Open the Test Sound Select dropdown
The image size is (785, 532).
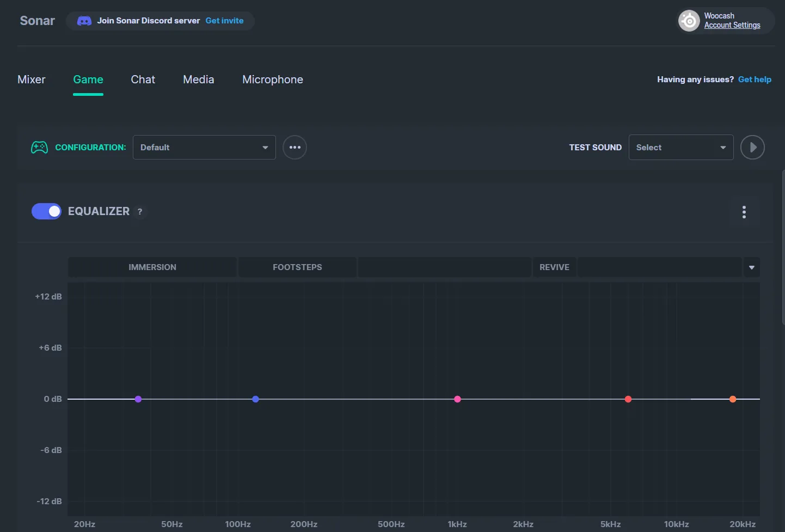point(681,147)
